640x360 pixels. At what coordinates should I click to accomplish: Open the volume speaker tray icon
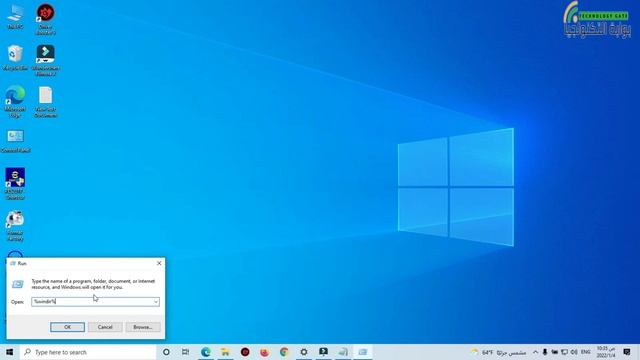[574, 352]
